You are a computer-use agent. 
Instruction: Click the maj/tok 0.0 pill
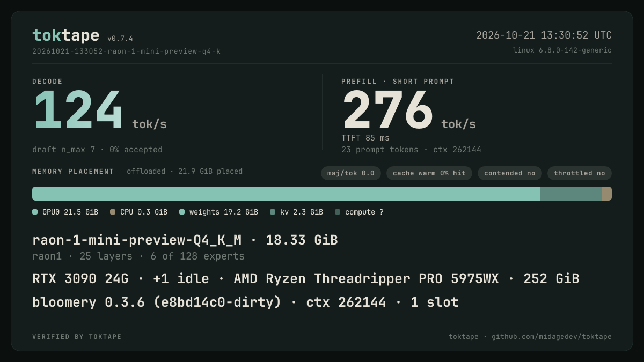click(351, 173)
